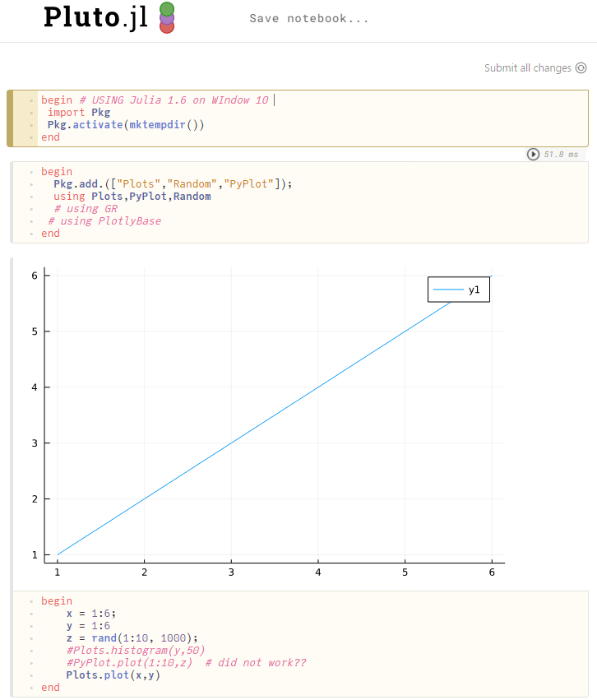597x700 pixels.
Task: Click the begin keyword of the second cell
Action: [57, 171]
